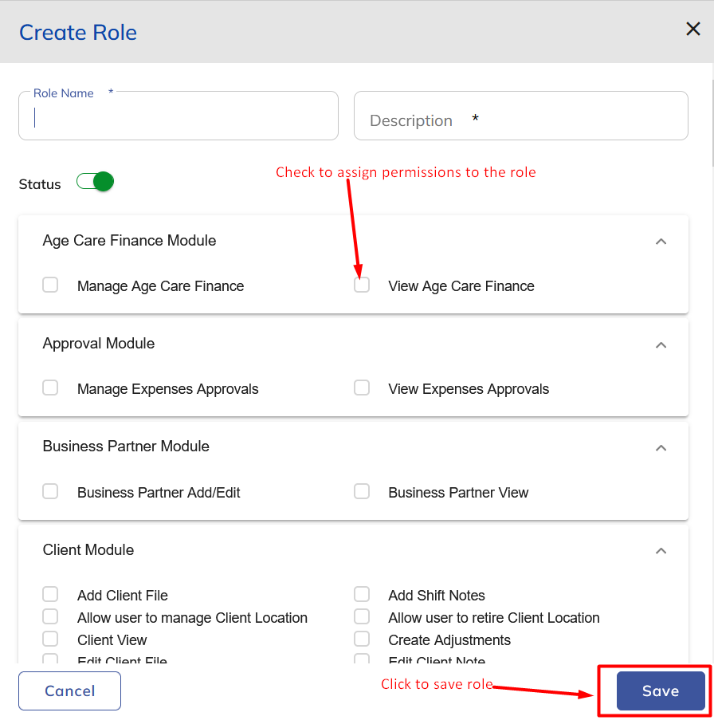714x728 pixels.
Task: Click into the Description field
Action: 520,116
